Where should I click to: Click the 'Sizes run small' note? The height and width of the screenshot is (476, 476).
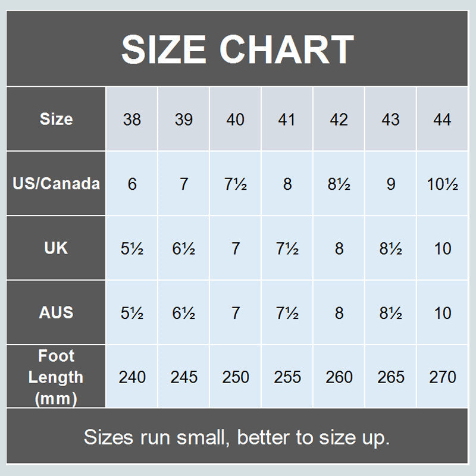coord(237,437)
